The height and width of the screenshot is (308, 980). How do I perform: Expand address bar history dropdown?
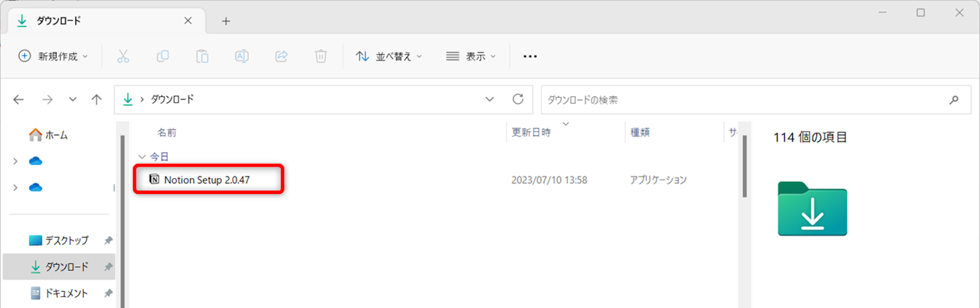[x=490, y=99]
